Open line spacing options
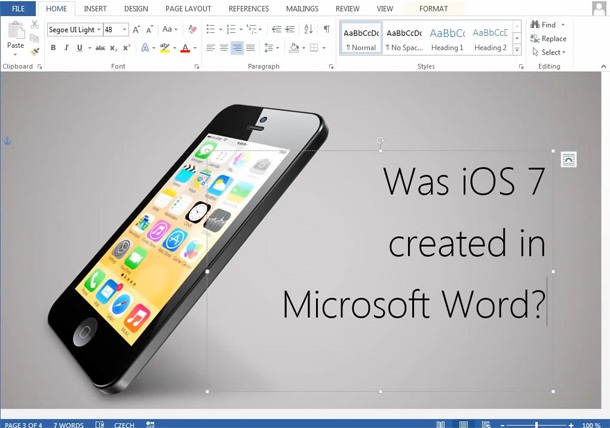The height and width of the screenshot is (428, 610). (x=268, y=48)
